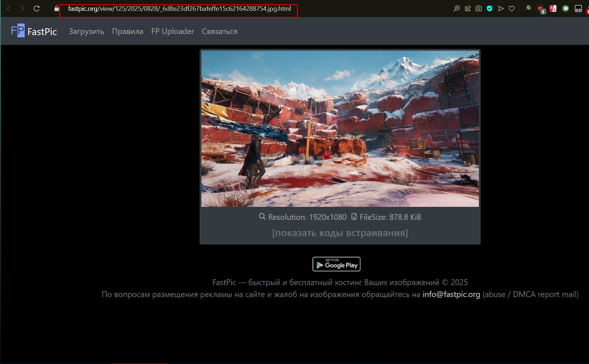Image resolution: width=589 pixels, height=364 pixels.
Task: Click the pinboard edit icon in the address bar
Action: click(468, 8)
